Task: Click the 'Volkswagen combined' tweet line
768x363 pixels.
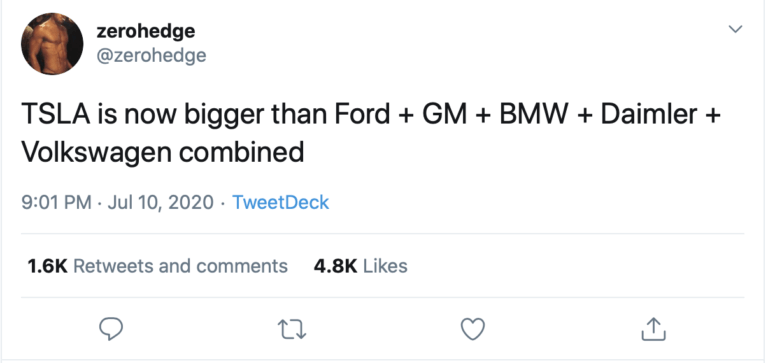Action: 163,152
